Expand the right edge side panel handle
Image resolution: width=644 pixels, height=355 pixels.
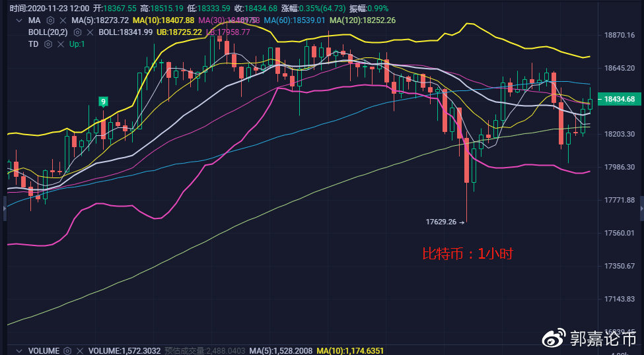coord(642,209)
